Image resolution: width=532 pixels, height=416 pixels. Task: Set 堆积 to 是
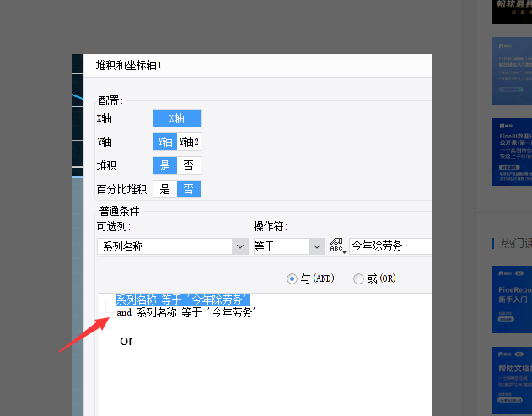coord(165,165)
